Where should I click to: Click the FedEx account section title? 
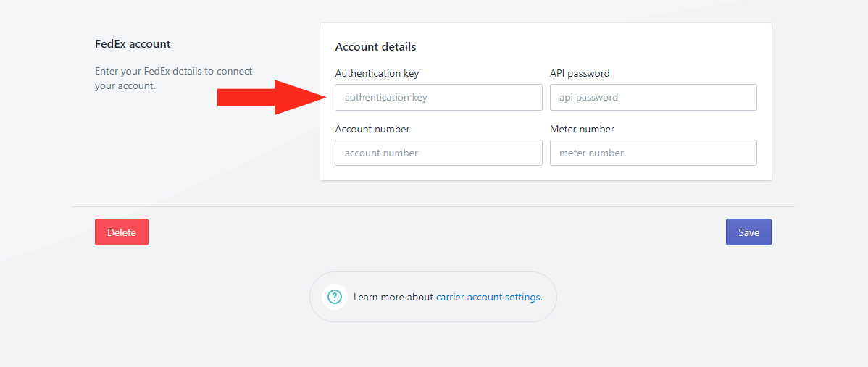(x=133, y=43)
